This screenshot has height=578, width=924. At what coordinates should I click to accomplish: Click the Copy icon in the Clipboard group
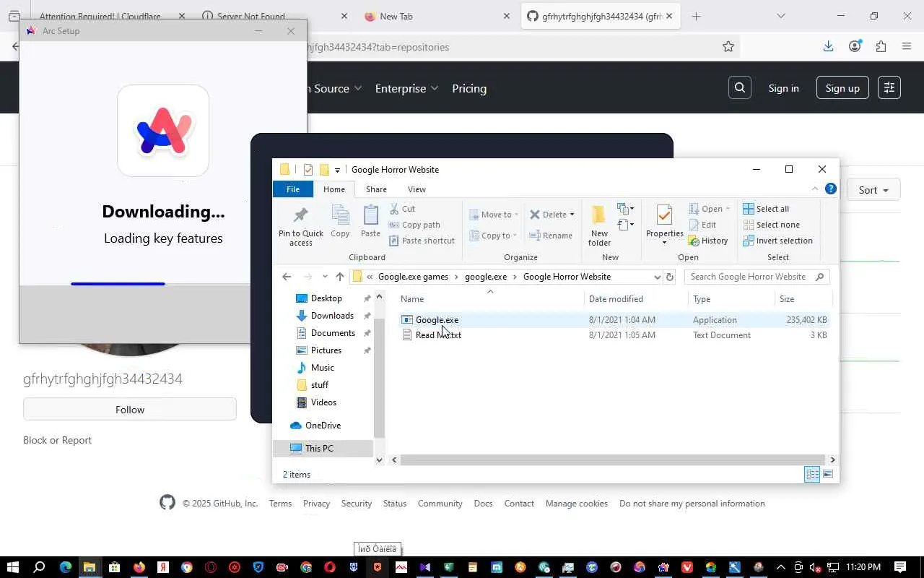340,221
